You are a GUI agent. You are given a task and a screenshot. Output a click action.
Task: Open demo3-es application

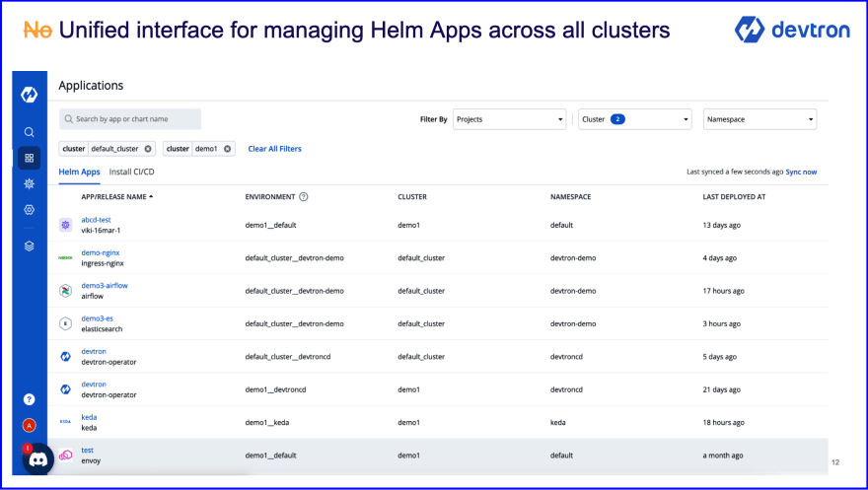click(x=97, y=318)
